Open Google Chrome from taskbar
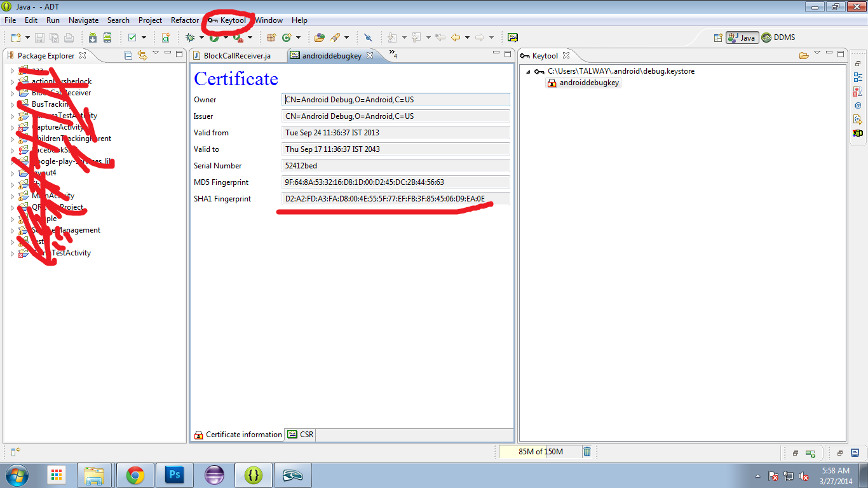 coord(135,475)
